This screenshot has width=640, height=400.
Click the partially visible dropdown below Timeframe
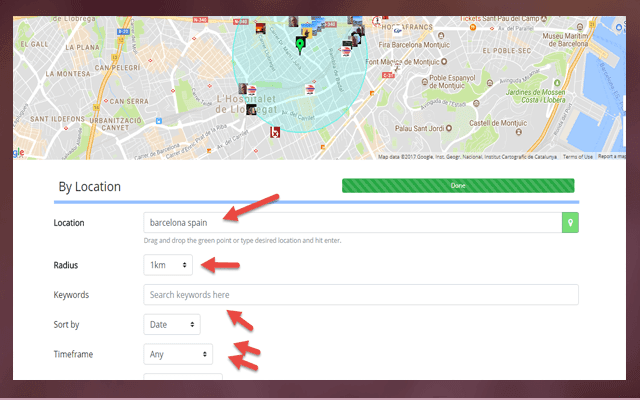(183, 382)
